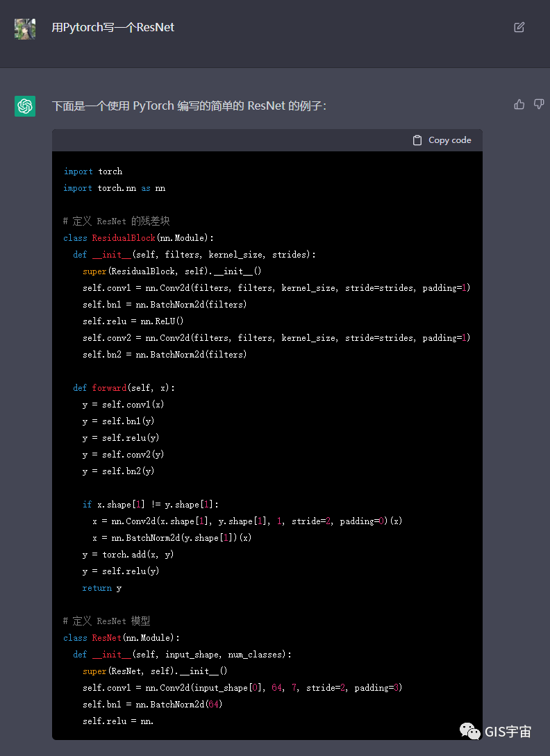The height and width of the screenshot is (756, 550).
Task: Click the 'x = nn.Conv2d(x.shape[1]' line
Action: tap(247, 521)
